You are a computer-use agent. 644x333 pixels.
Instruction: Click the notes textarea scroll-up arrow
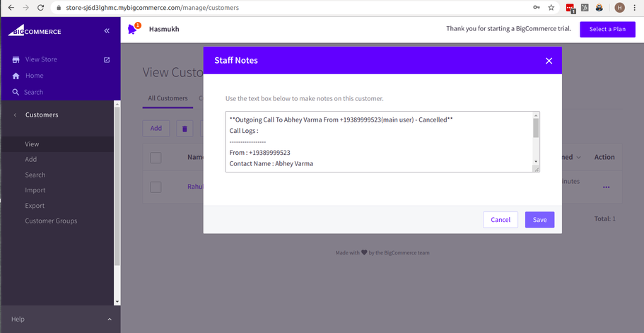[x=536, y=116]
